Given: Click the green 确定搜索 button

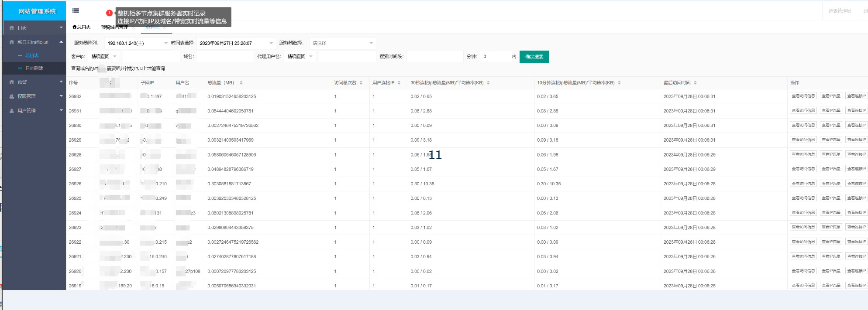Looking at the screenshot, I should (534, 57).
